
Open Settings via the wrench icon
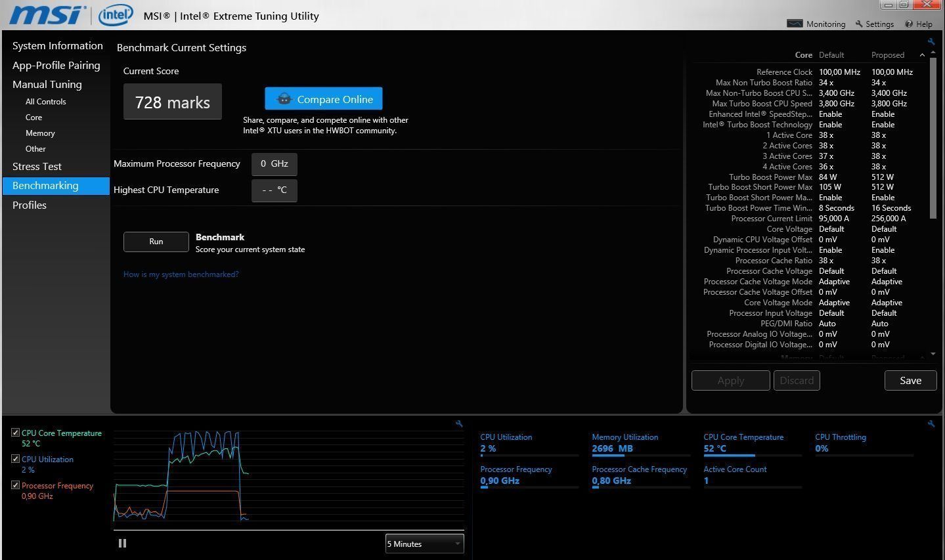pyautogui.click(x=859, y=24)
